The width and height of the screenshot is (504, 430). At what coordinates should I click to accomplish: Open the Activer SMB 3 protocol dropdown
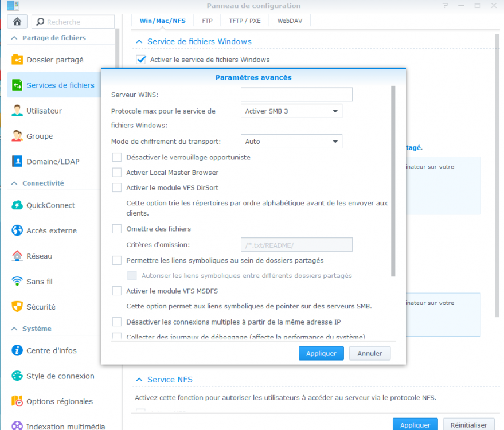click(x=291, y=111)
